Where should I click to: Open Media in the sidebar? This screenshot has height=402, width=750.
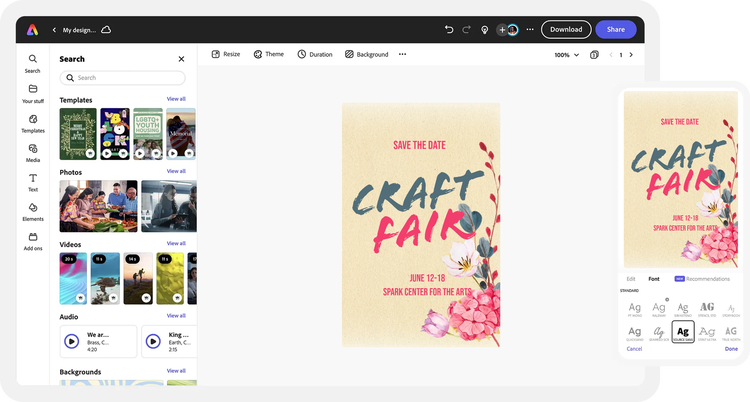pyautogui.click(x=33, y=153)
